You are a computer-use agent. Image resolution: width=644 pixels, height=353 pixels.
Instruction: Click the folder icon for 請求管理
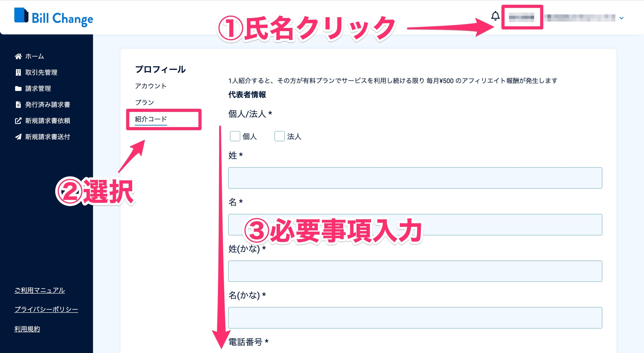[x=18, y=88]
